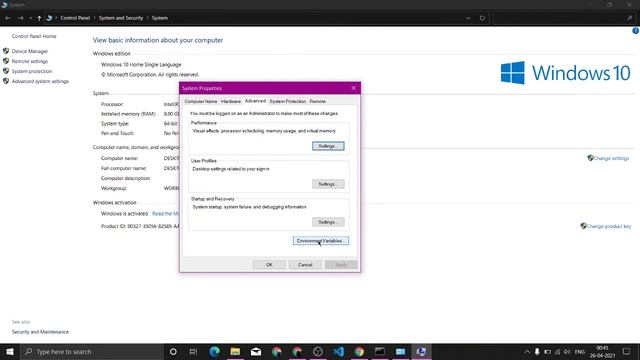The width and height of the screenshot is (640, 360).
Task: Click the Environment Variables button
Action: [321, 241]
